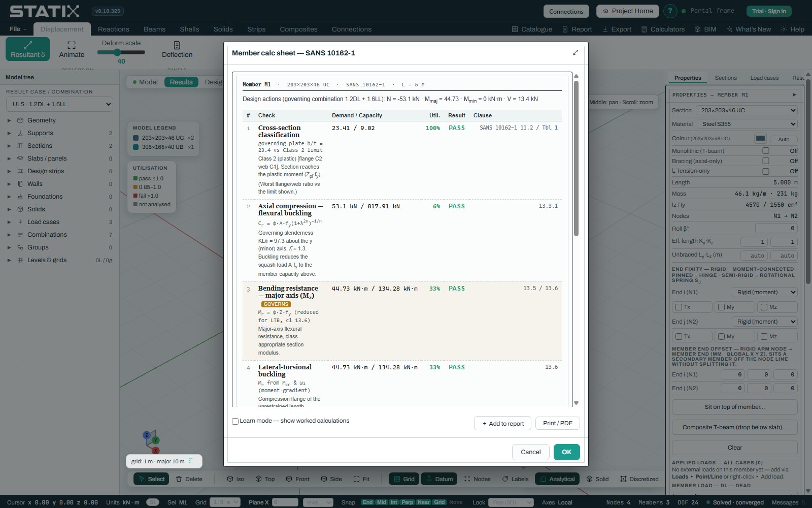This screenshot has width=812, height=508.
Task: Click the Delete tool in bottom toolbar
Action: click(189, 479)
